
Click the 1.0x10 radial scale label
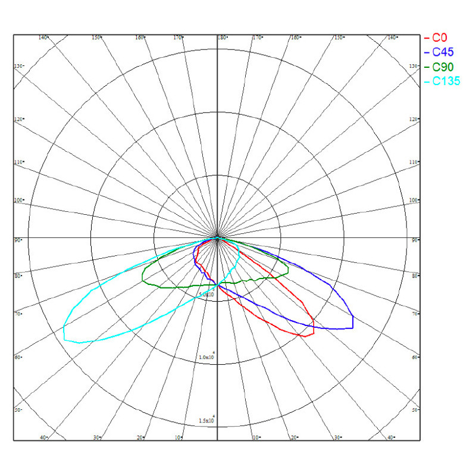[x=206, y=356]
